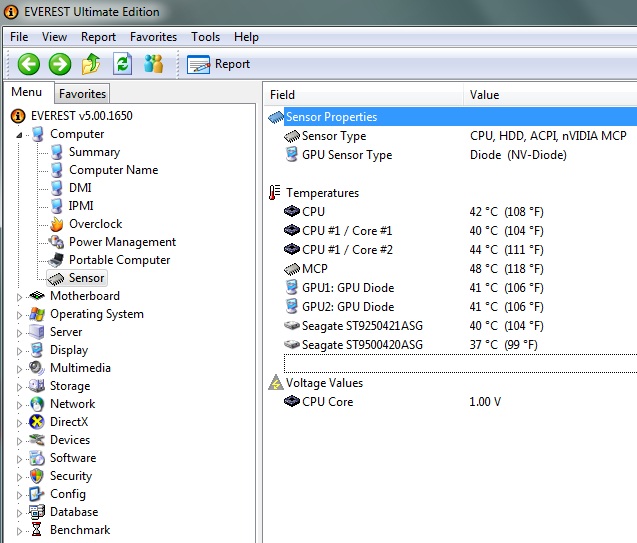
Task: Click the Portable Computer laptop icon
Action: pyautogui.click(x=56, y=260)
